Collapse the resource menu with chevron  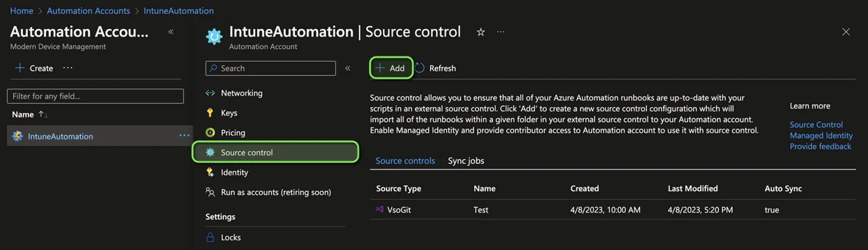click(348, 68)
